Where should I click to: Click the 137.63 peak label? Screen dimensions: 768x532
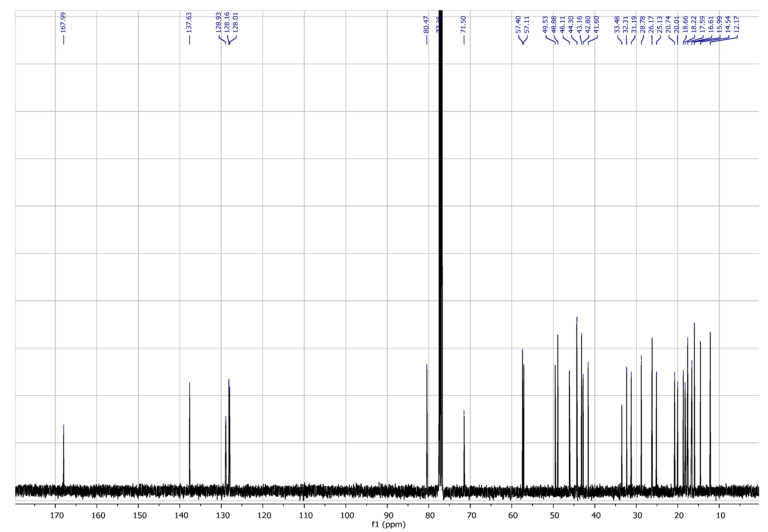click(x=189, y=23)
